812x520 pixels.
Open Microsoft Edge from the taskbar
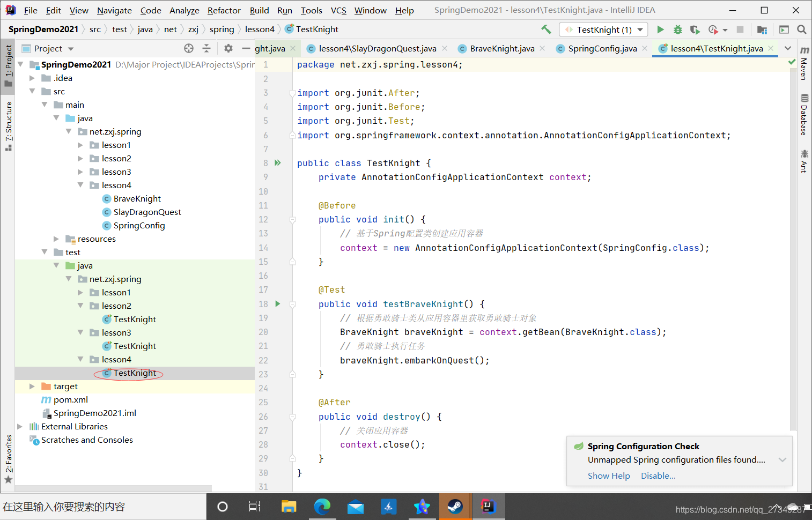point(322,507)
